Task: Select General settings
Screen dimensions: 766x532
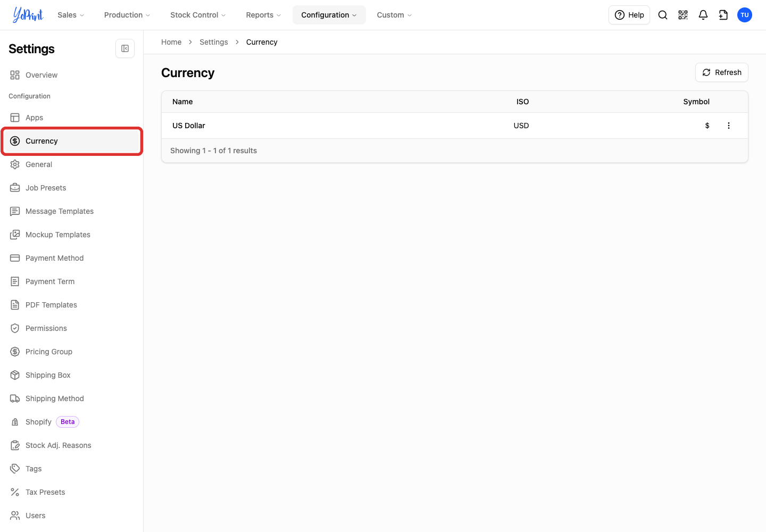Action: pos(72,164)
